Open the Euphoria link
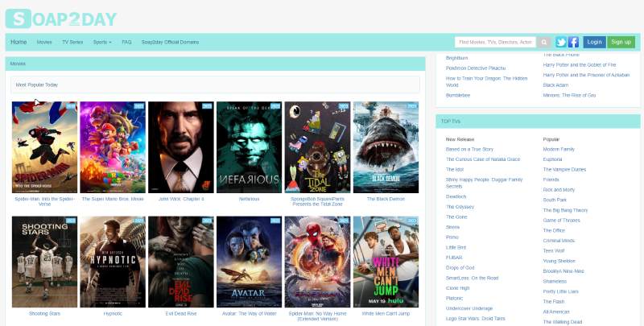This screenshot has width=644, height=326. pos(552,159)
